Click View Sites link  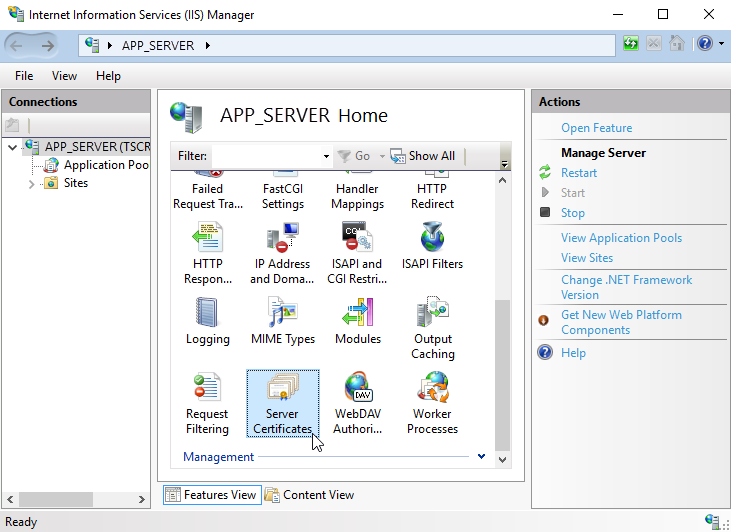586,258
